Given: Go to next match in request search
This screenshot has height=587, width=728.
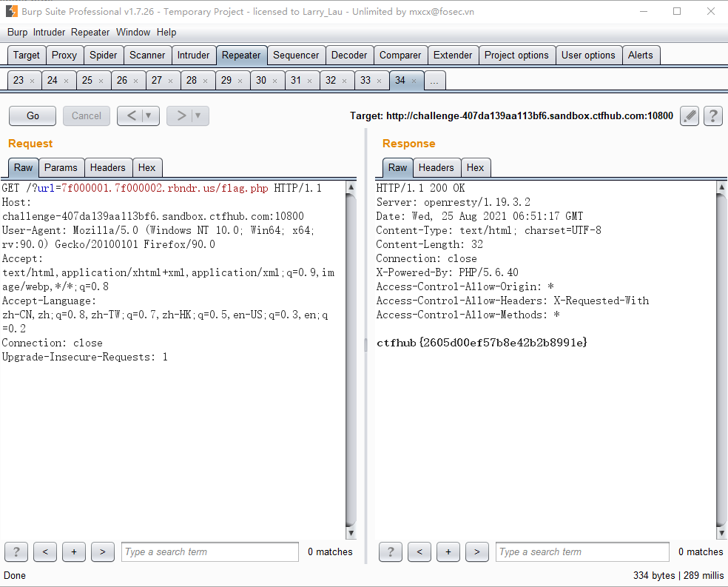Looking at the screenshot, I should click(x=103, y=551).
